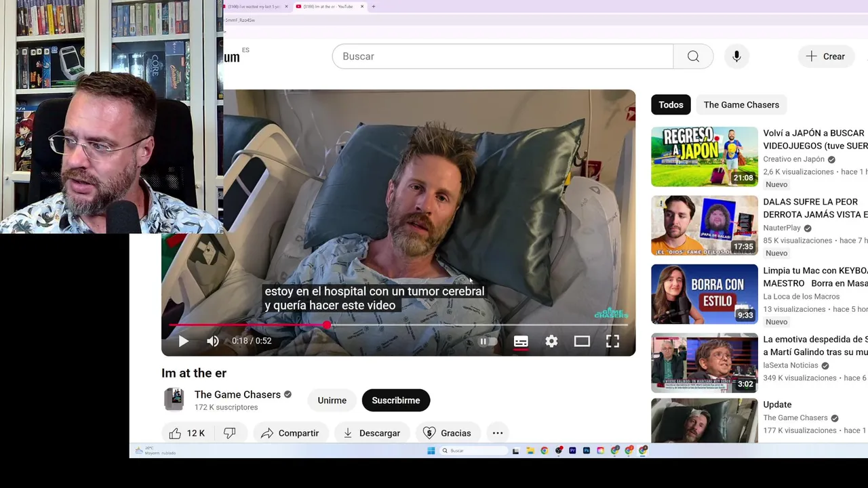Open The Game Chasers channel name link

[x=237, y=394]
